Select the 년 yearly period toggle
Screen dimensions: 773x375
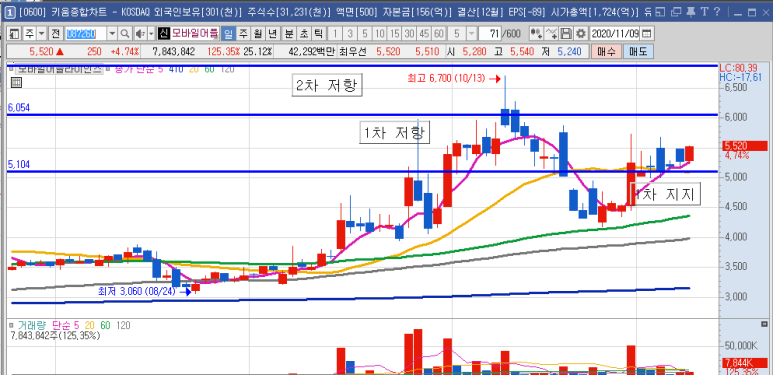point(273,34)
